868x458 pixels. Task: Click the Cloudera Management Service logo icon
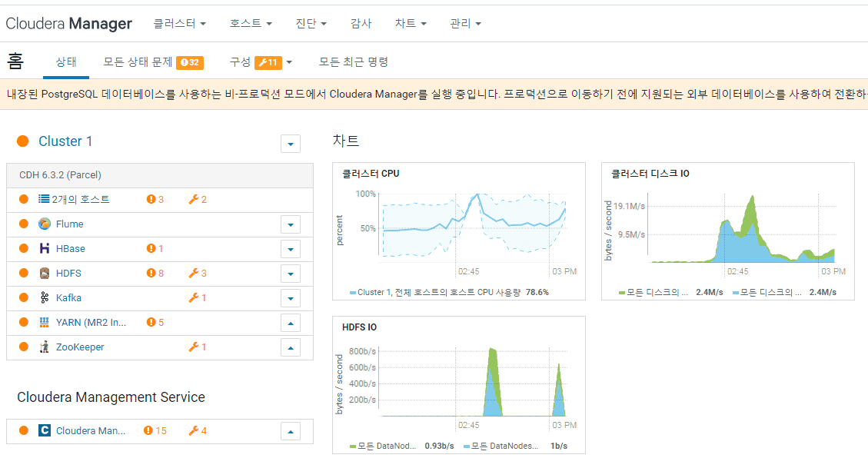pyautogui.click(x=45, y=430)
